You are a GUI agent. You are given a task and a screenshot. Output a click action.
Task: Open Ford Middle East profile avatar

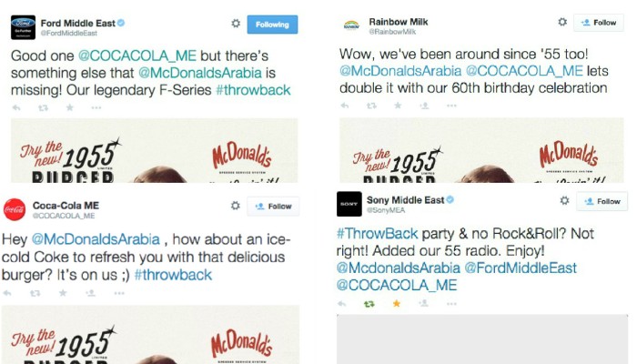[x=23, y=27]
